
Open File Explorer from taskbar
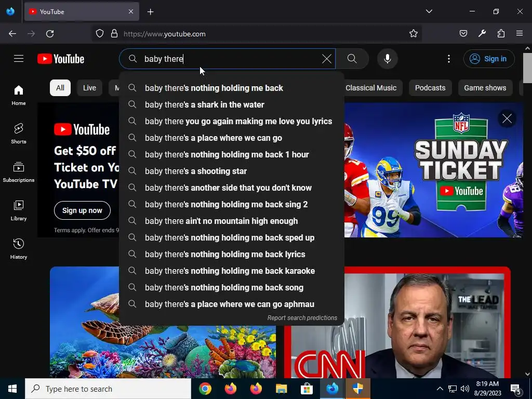pyautogui.click(x=281, y=389)
